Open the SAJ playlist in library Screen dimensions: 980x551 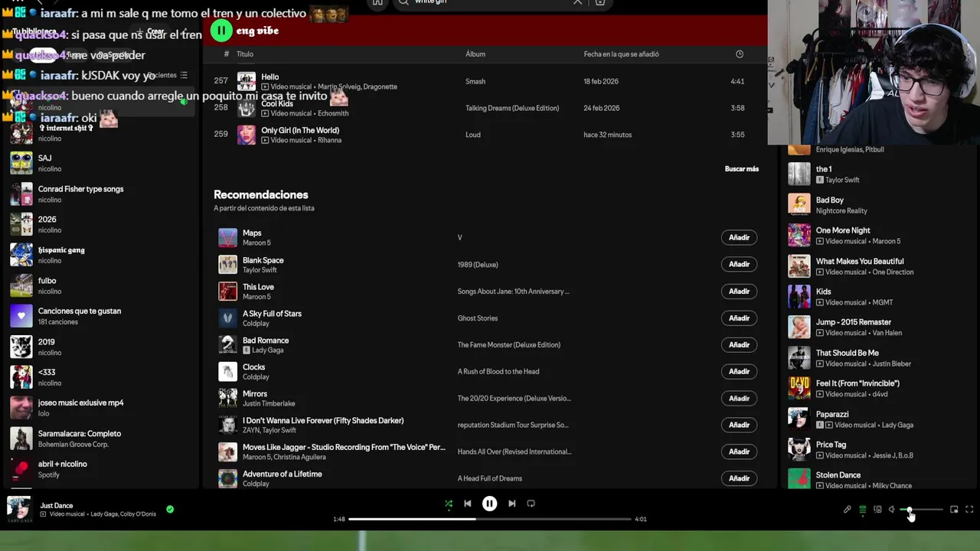(x=101, y=163)
